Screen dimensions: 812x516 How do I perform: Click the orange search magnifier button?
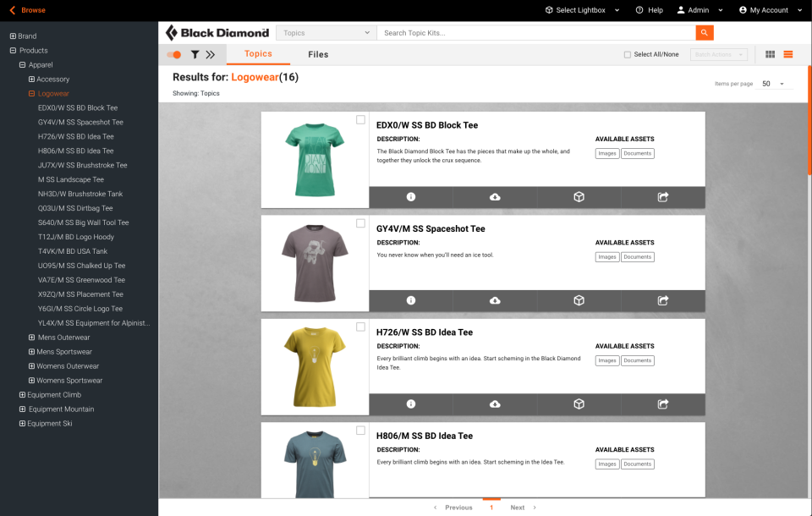pos(705,33)
